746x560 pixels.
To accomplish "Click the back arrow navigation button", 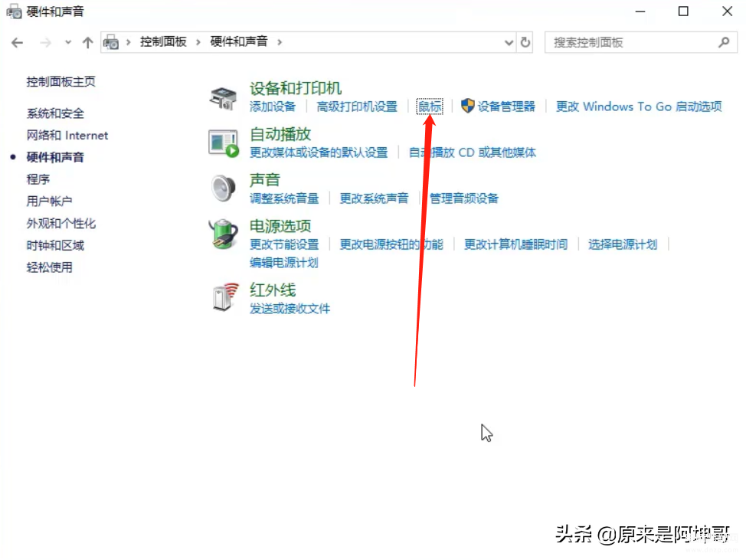I will point(17,43).
